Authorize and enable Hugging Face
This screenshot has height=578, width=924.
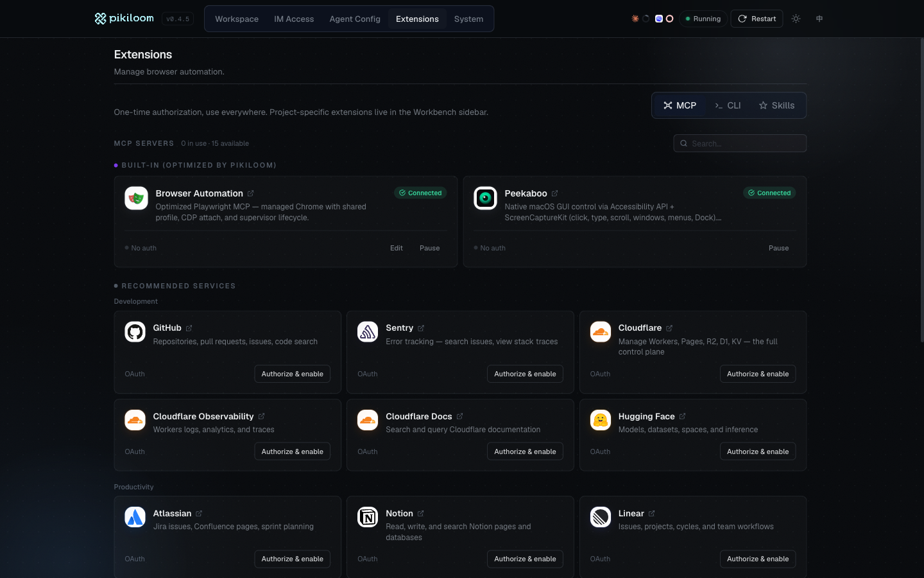pyautogui.click(x=758, y=451)
